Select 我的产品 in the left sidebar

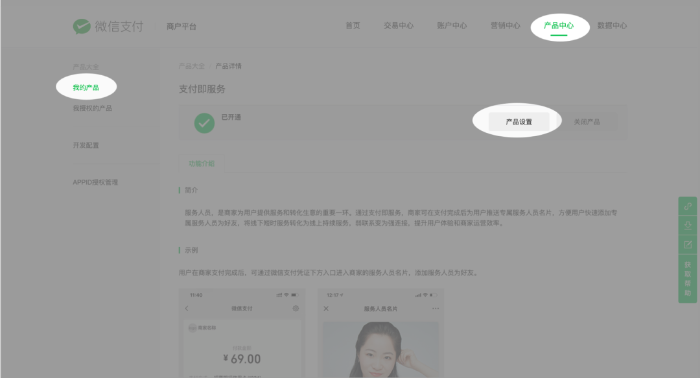(86, 87)
